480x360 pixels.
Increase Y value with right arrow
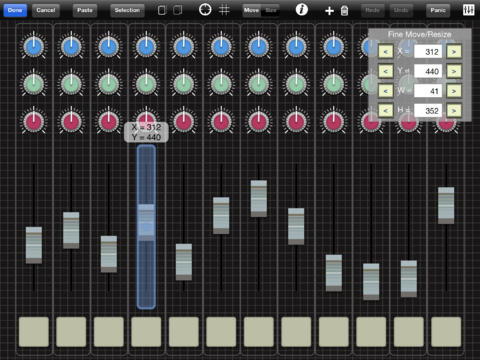click(454, 71)
